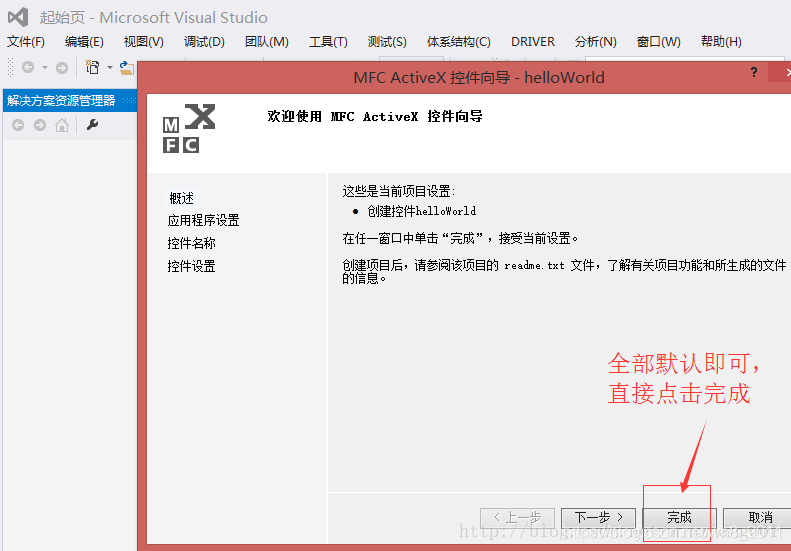791x551 pixels.
Task: Click the wizard title bar 'MFC ActiveX 控件向导 - helloWorld'
Action: point(479,78)
